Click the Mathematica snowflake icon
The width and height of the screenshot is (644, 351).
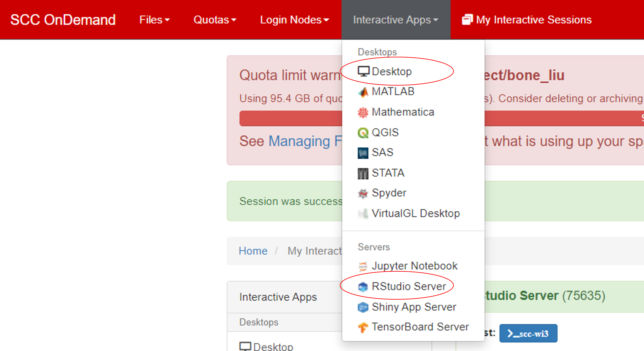(363, 112)
